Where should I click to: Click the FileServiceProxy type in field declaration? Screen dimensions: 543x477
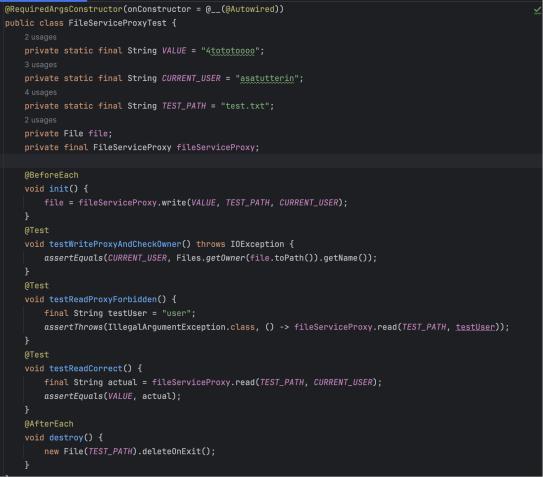pyautogui.click(x=132, y=148)
